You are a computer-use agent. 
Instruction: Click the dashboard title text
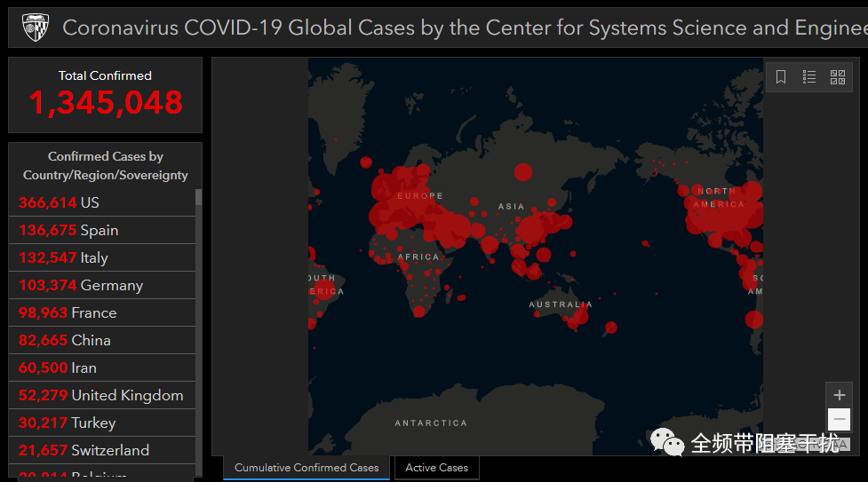pos(464,28)
